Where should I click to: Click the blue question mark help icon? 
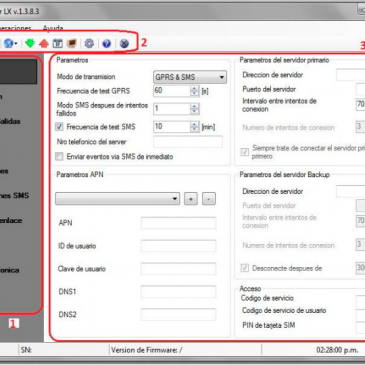pyautogui.click(x=107, y=43)
